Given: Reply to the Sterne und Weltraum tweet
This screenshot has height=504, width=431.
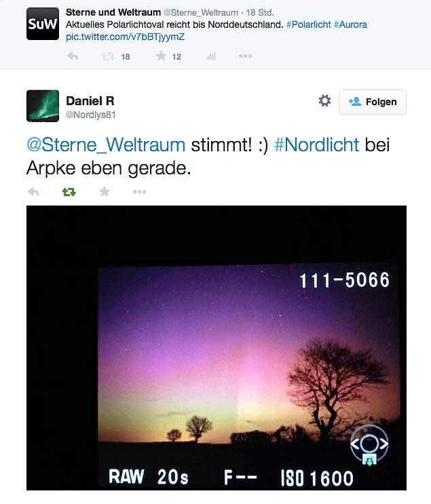Looking at the screenshot, I should tap(73, 56).
